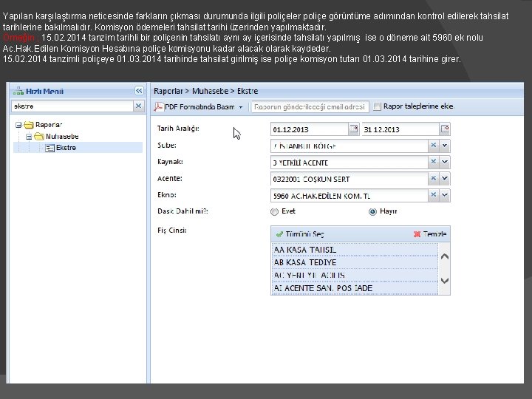Clear the ekstre search box with X icon
Image resolution: width=532 pixels, height=399 pixels.
point(138,106)
